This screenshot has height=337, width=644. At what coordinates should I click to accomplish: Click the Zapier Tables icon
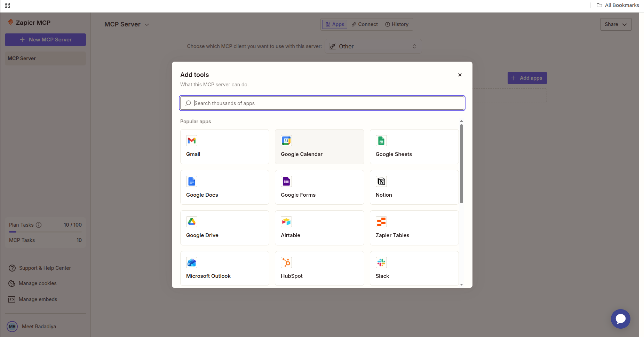tap(381, 222)
